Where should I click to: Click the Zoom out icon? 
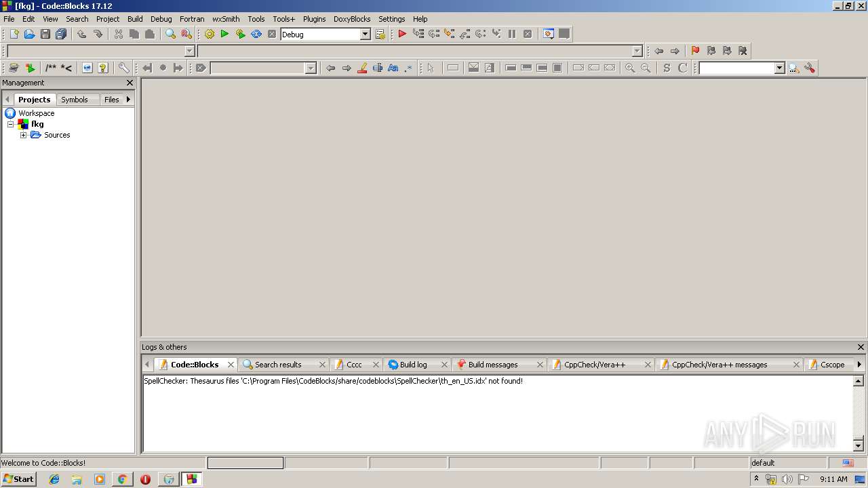[646, 68]
